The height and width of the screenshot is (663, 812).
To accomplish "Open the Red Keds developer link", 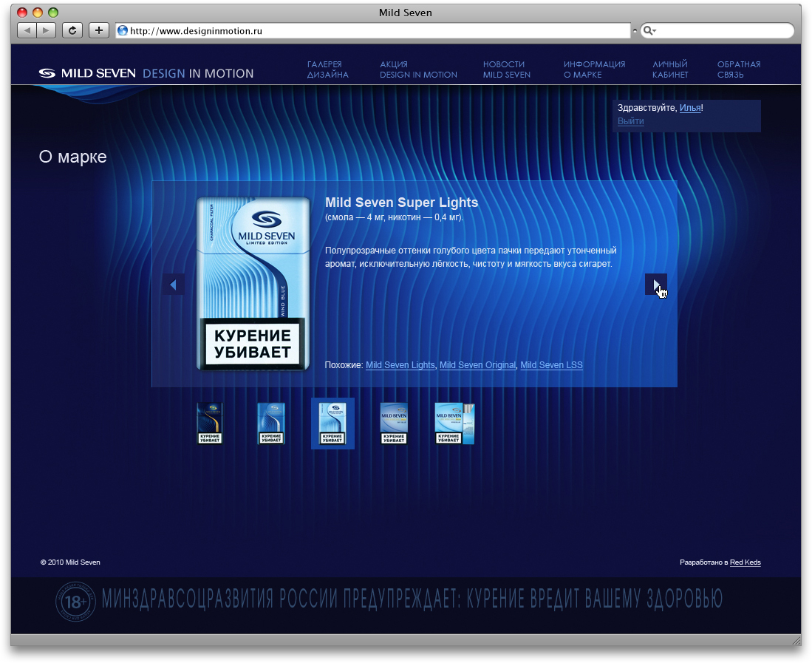I will tap(746, 562).
